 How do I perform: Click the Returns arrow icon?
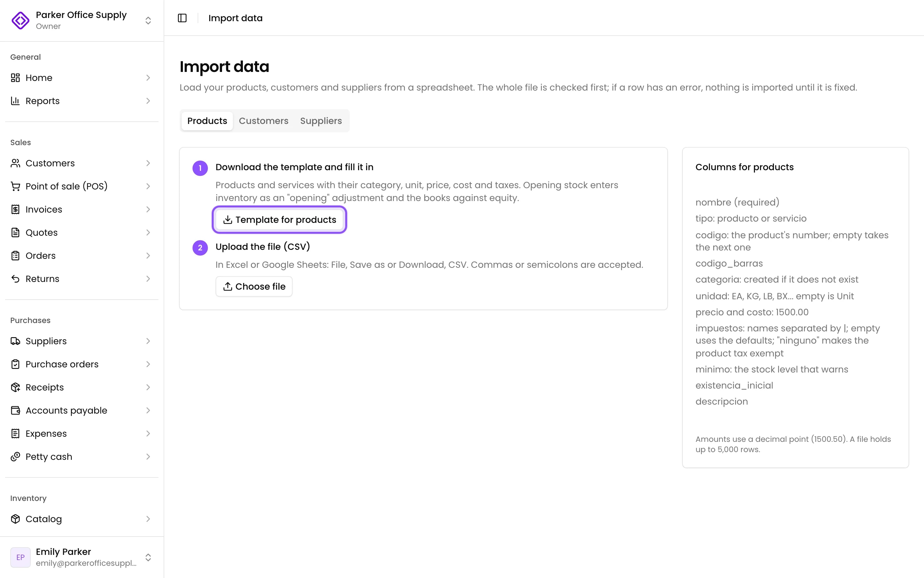tap(15, 279)
